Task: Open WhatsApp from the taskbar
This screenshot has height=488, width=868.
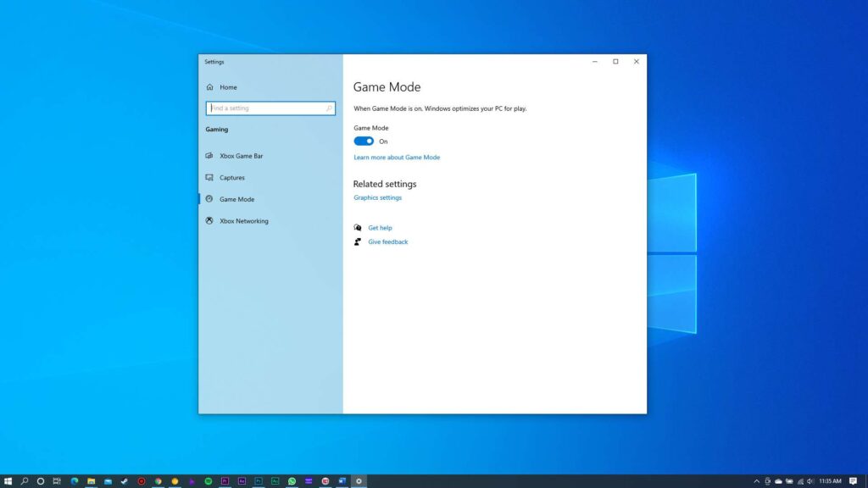Action: pyautogui.click(x=292, y=481)
